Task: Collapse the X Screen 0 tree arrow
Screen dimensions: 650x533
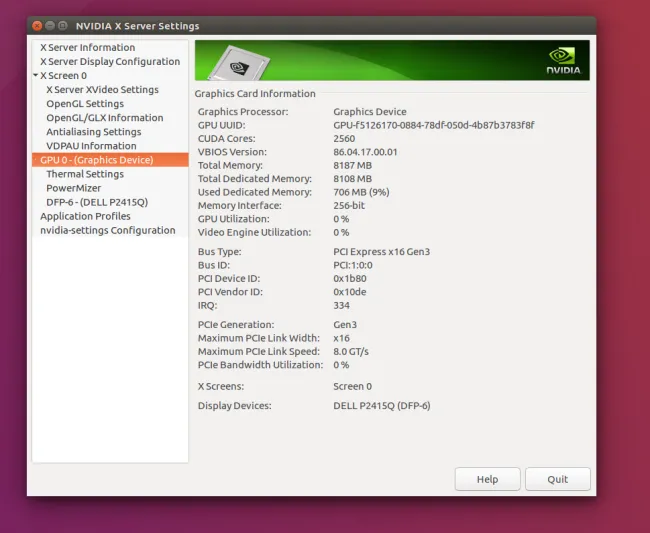Action: [36, 75]
